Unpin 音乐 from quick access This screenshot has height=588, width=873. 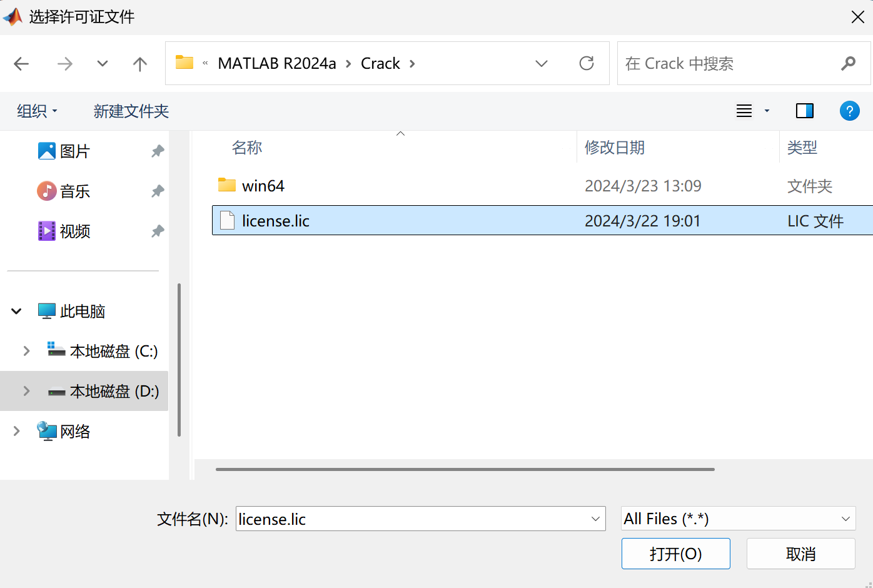pyautogui.click(x=158, y=191)
